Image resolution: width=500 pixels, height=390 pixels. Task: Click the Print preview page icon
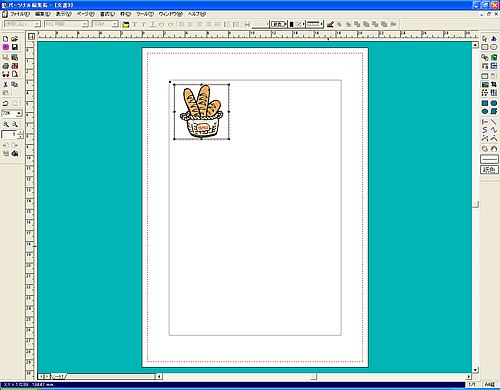[15, 74]
